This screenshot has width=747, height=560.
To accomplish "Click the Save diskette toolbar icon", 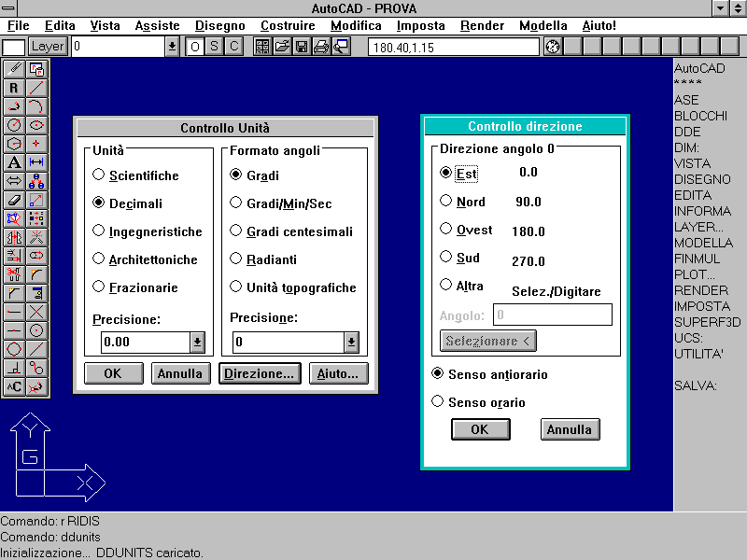I will 302,47.
